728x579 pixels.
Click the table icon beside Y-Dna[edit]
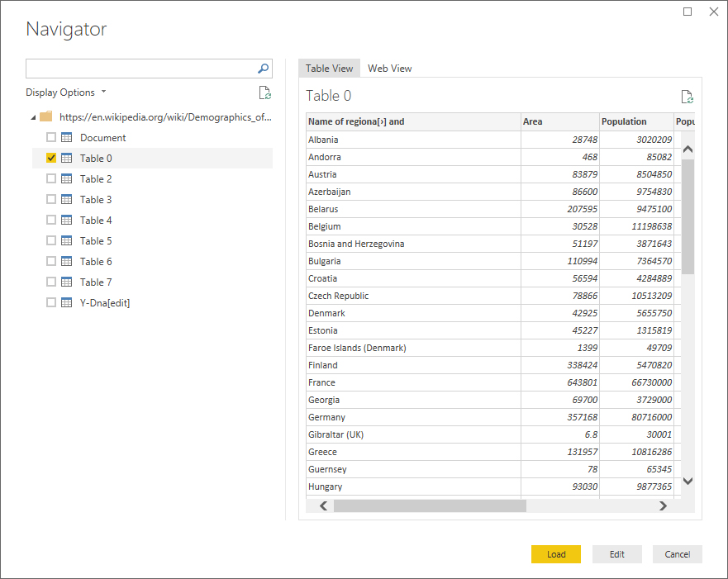[x=67, y=303]
